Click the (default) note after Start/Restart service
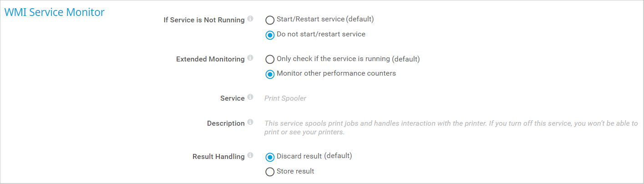The width and height of the screenshot is (644, 184). pyautogui.click(x=360, y=19)
